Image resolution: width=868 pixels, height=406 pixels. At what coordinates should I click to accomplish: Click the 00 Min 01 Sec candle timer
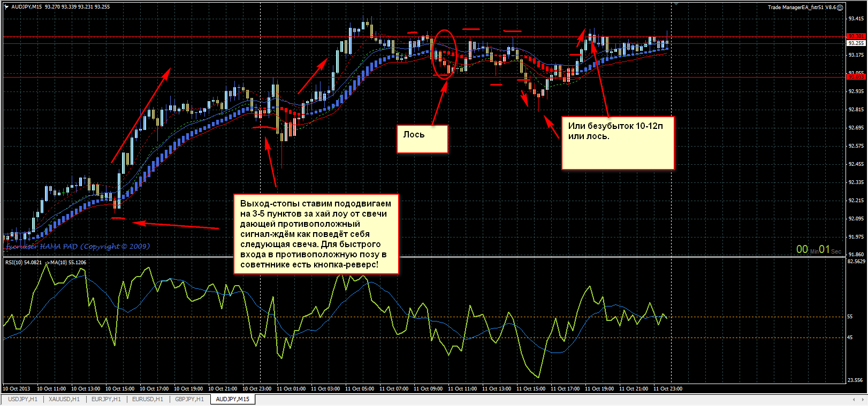click(819, 249)
